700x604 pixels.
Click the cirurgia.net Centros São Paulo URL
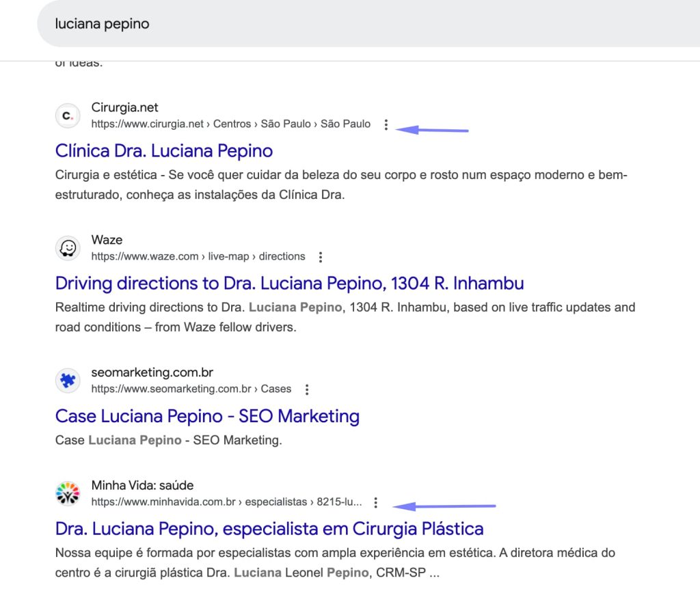pos(231,124)
